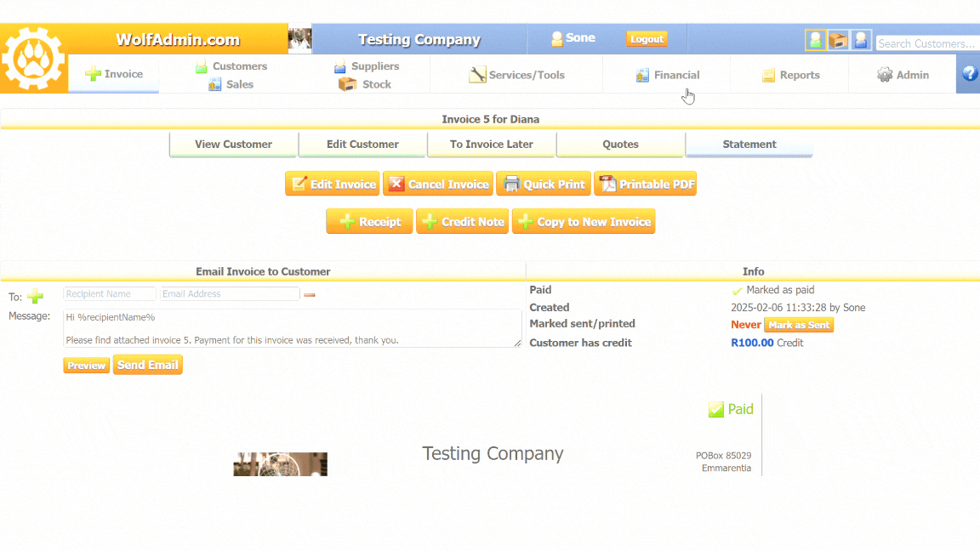Focus the Recipient Name field
This screenshot has width=980, height=551.
point(110,293)
